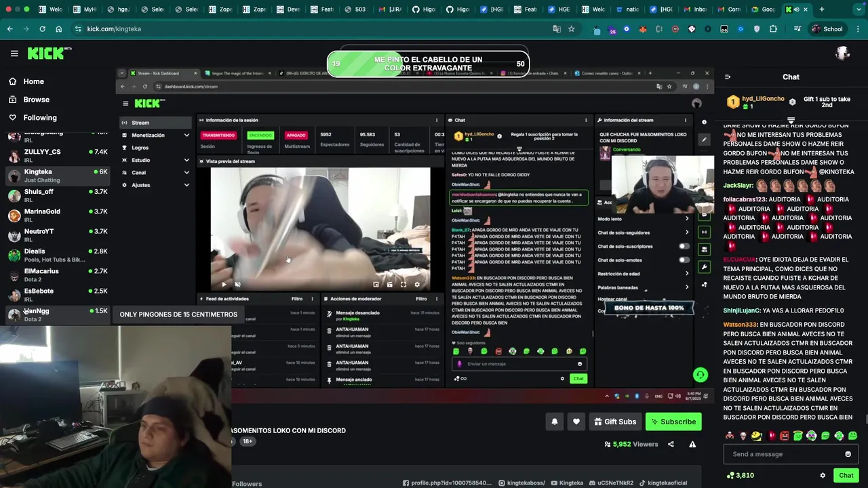Click the Subscribe button
Screen dimensions: 868x488
pyautogui.click(x=673, y=422)
